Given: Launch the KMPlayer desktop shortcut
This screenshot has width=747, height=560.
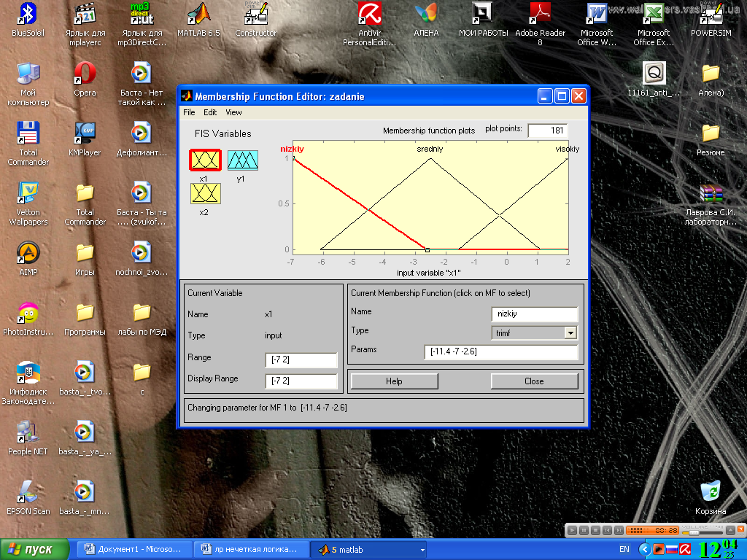Looking at the screenshot, I should [85, 139].
